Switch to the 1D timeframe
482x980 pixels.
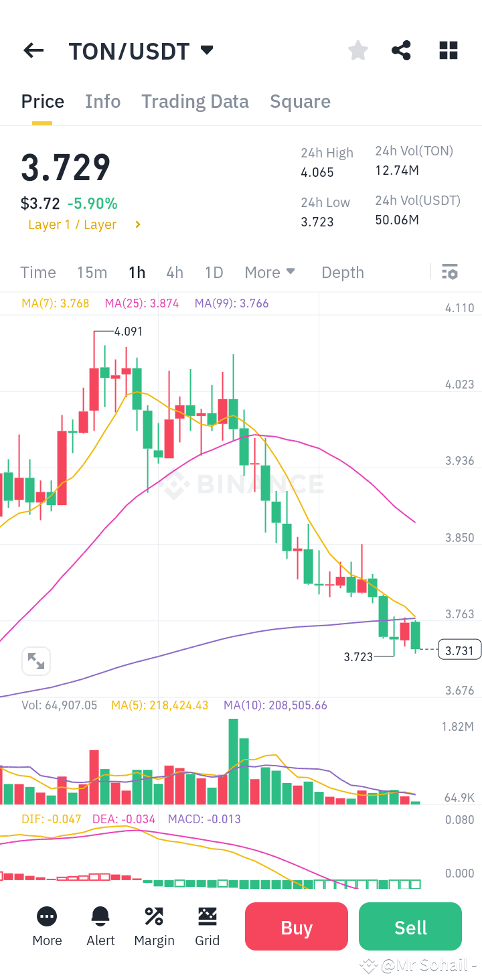click(x=214, y=272)
